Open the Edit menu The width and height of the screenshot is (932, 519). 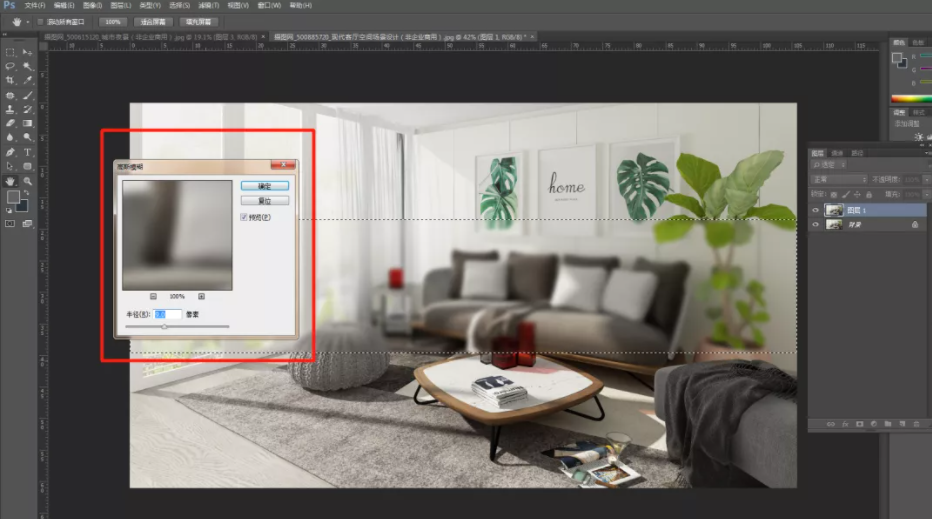coord(64,5)
